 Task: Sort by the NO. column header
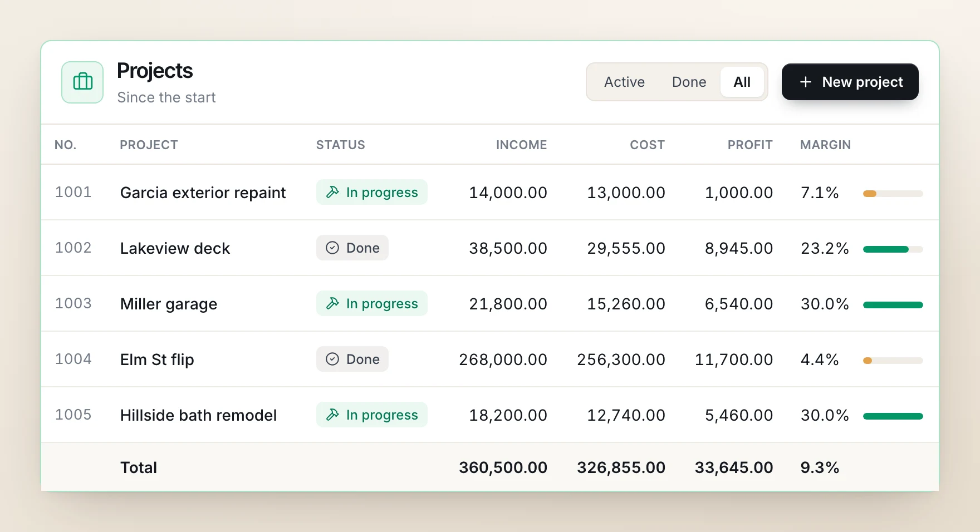65,145
